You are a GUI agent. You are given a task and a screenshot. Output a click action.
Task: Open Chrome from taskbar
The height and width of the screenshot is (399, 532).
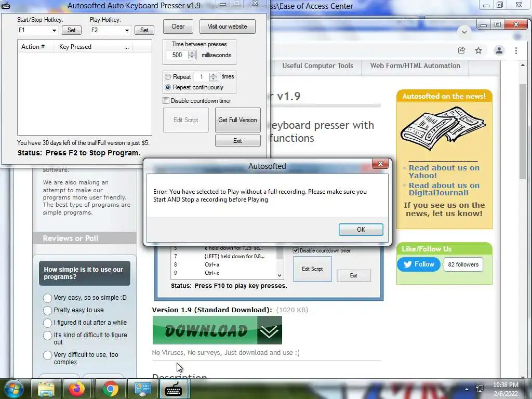tap(110, 389)
